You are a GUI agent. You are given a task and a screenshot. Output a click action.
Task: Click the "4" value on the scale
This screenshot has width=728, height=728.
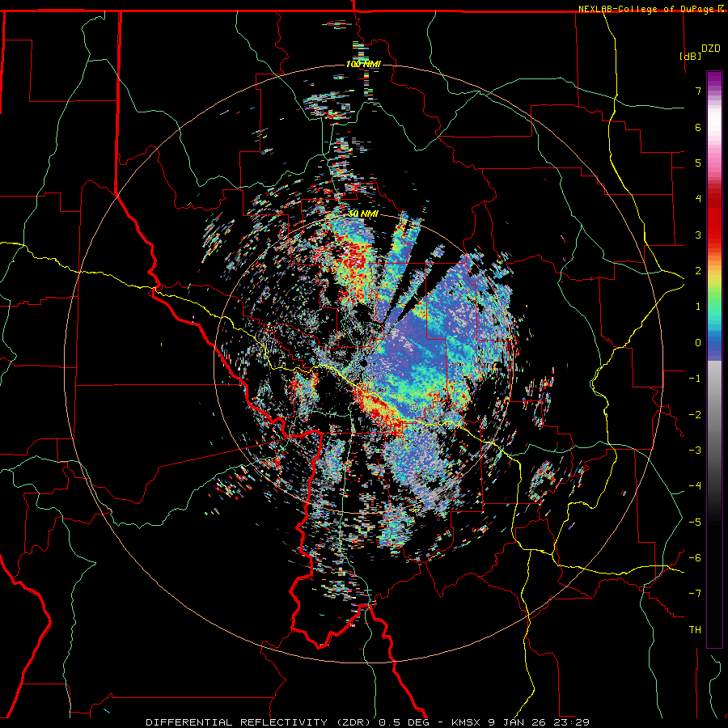698,199
